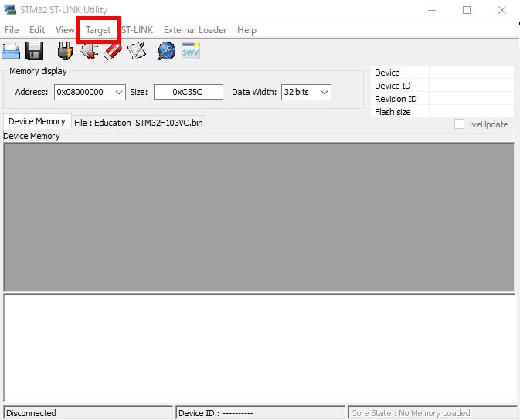The image size is (520, 420).
Task: Click the STM32 ST-LINK Utility app icon
Action: click(10, 9)
